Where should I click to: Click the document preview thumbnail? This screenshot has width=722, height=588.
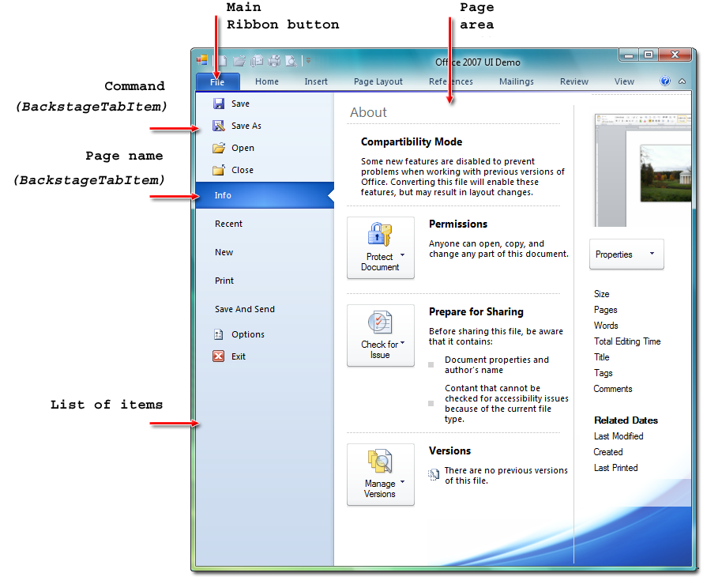click(642, 169)
